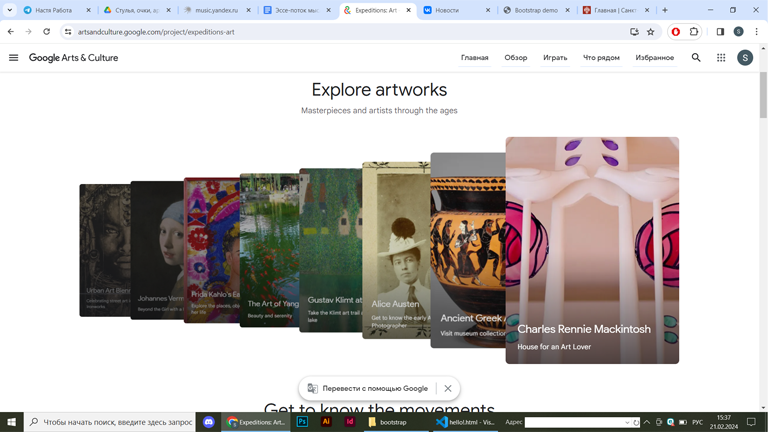Click the battery icon in tray

683,422
